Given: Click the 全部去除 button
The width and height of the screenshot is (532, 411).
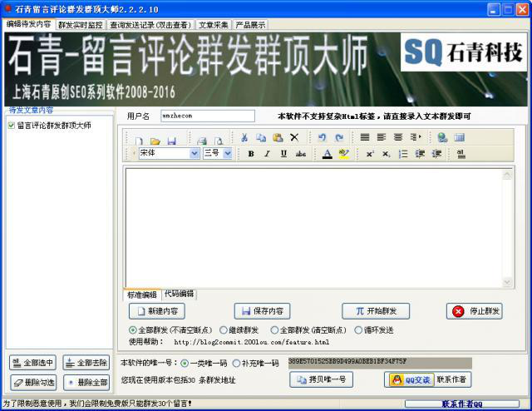Looking at the screenshot, I should [86, 363].
